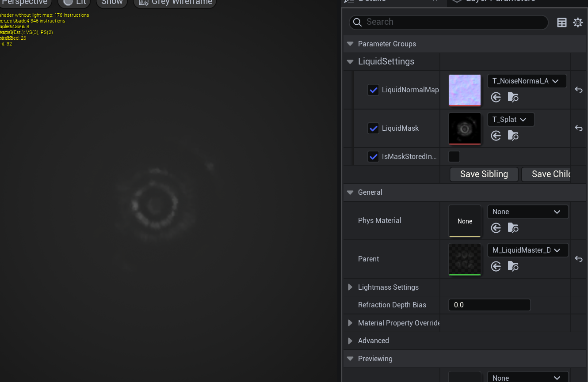Toggle the LiquidMask override checkbox

coord(373,129)
